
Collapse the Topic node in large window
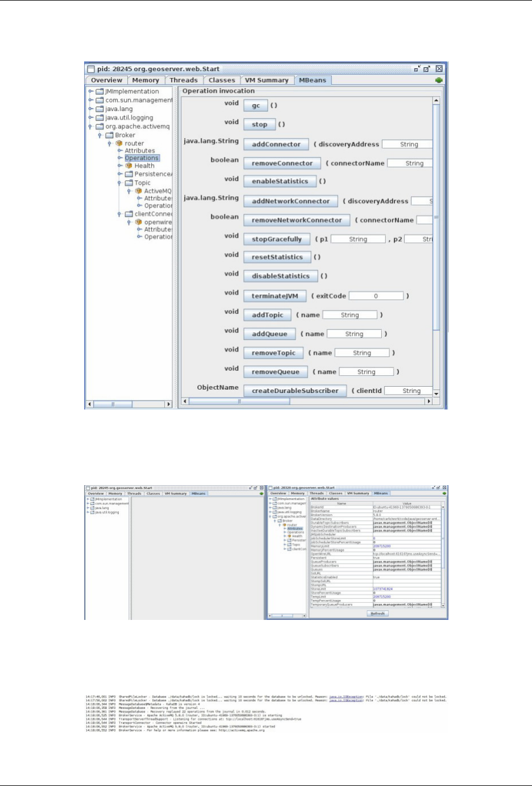tap(119, 183)
